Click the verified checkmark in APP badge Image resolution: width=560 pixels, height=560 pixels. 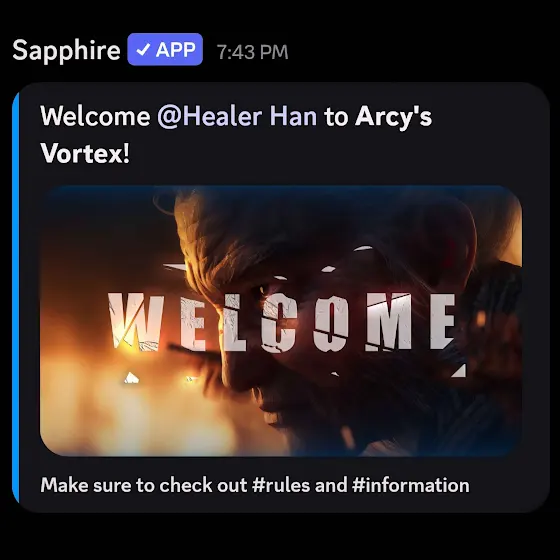point(142,50)
